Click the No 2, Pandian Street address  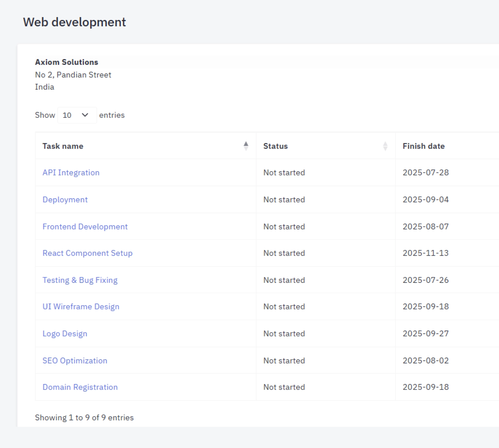(73, 75)
